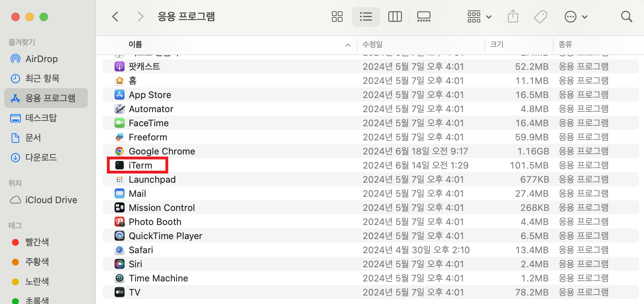Screen dimensions: 644x304
Task: Click the tag toolbar icon
Action: [540, 17]
